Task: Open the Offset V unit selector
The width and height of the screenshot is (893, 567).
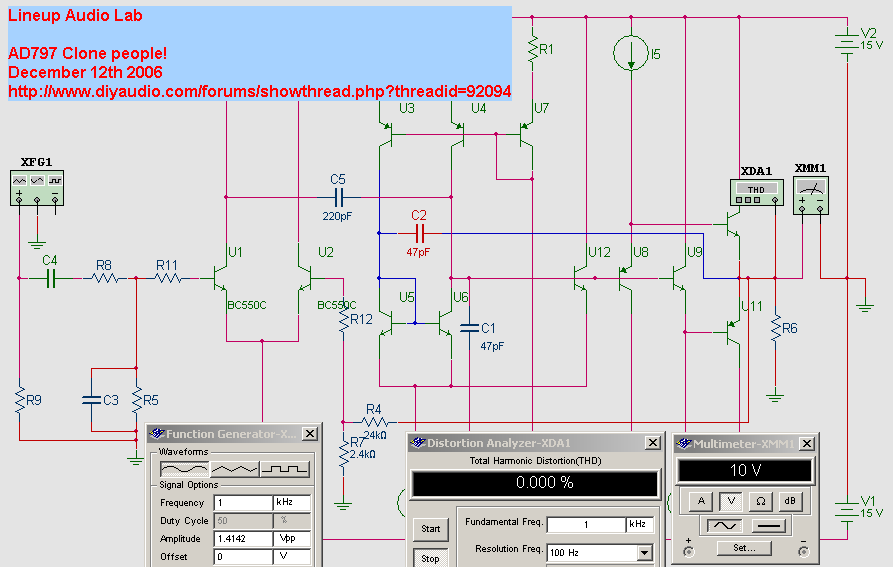Action: pyautogui.click(x=292, y=557)
